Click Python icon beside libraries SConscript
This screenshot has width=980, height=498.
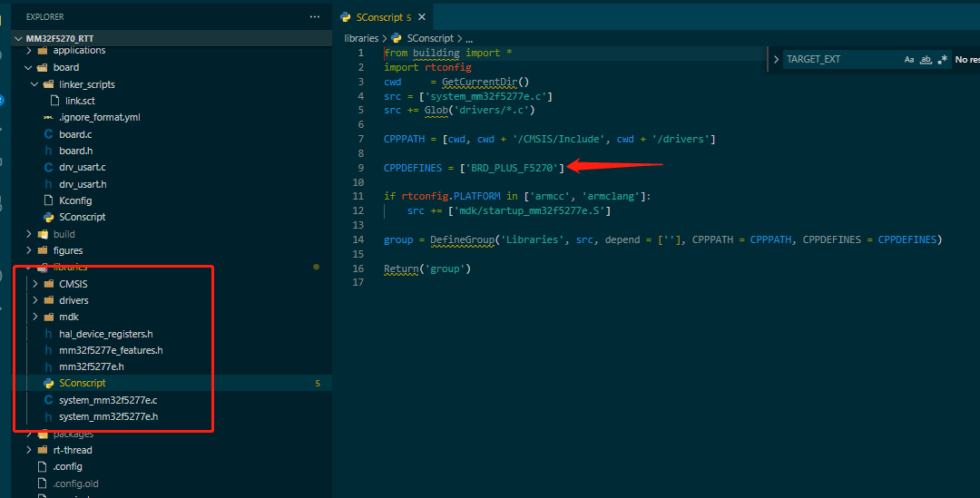point(48,383)
